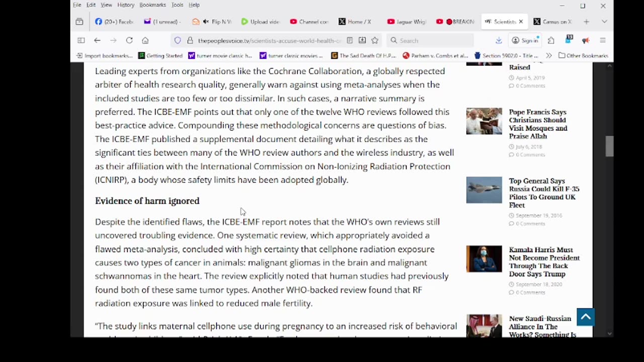Bookmark this page with star

click(375, 40)
